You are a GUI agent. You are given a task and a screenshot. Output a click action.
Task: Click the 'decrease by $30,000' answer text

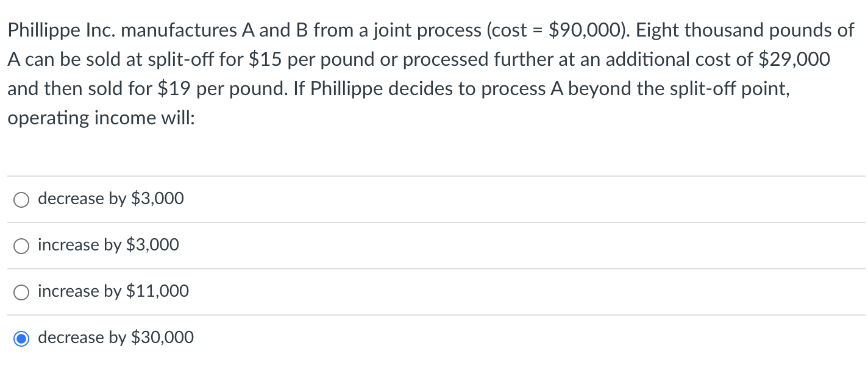click(115, 337)
